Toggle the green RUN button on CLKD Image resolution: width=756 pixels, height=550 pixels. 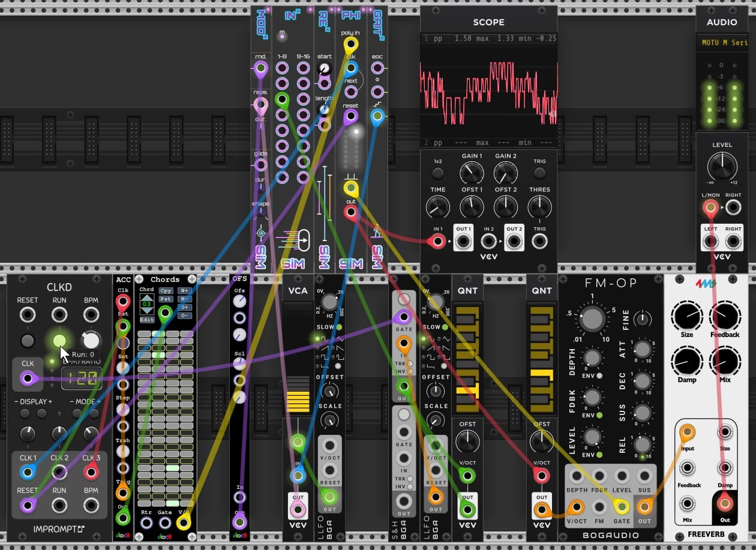pyautogui.click(x=59, y=341)
